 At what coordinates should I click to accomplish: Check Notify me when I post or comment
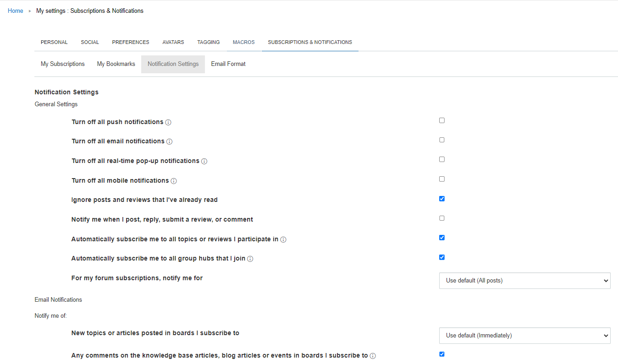(x=441, y=218)
